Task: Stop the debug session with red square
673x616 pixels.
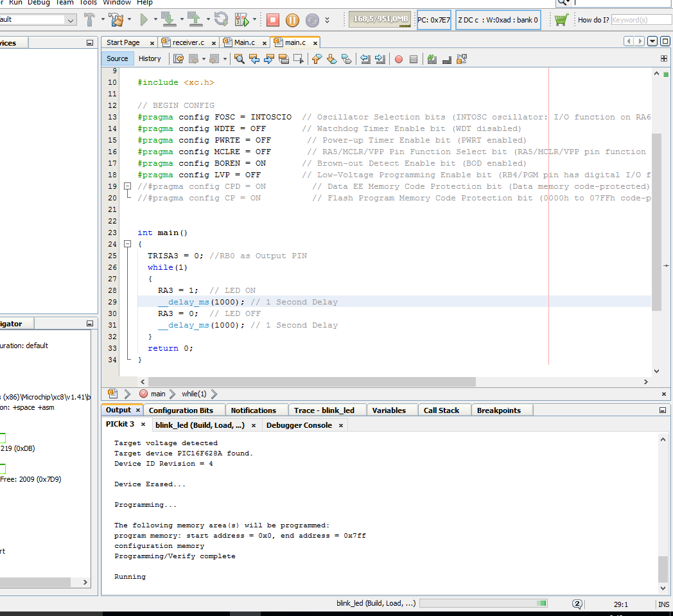Action: point(272,20)
